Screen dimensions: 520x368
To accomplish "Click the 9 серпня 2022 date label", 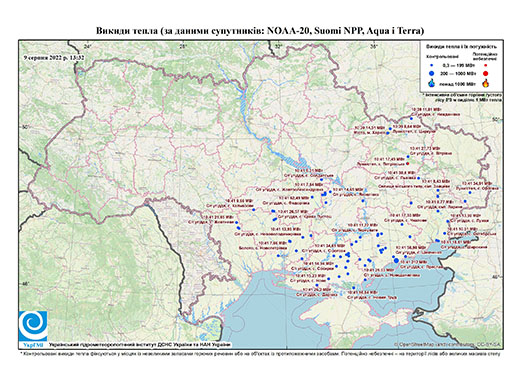I will coord(53,57).
